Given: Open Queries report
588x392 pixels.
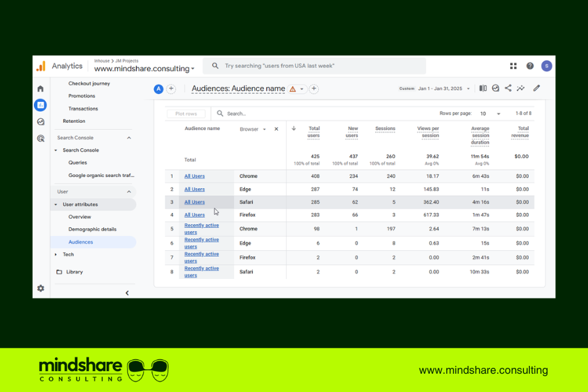Looking at the screenshot, I should (78, 163).
